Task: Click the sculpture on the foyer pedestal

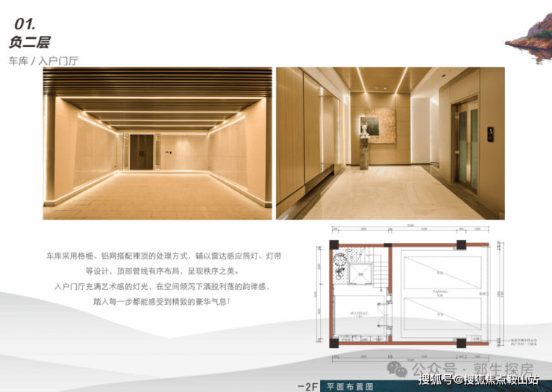Action: [364, 131]
